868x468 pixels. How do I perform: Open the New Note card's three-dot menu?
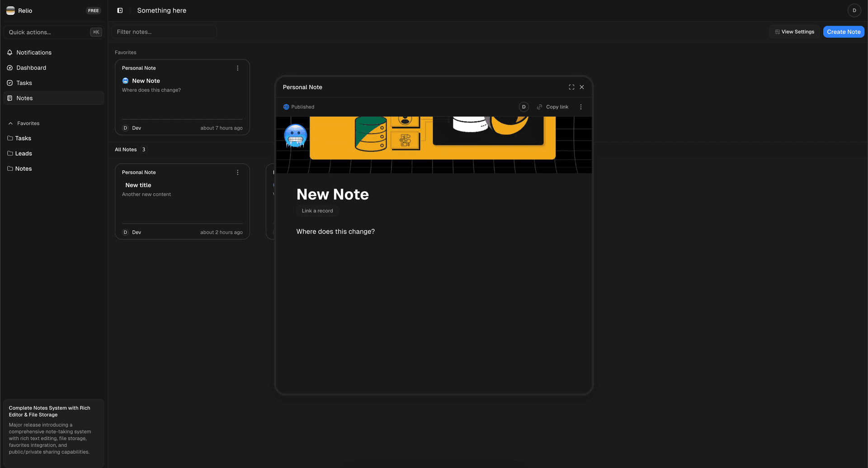coord(238,68)
